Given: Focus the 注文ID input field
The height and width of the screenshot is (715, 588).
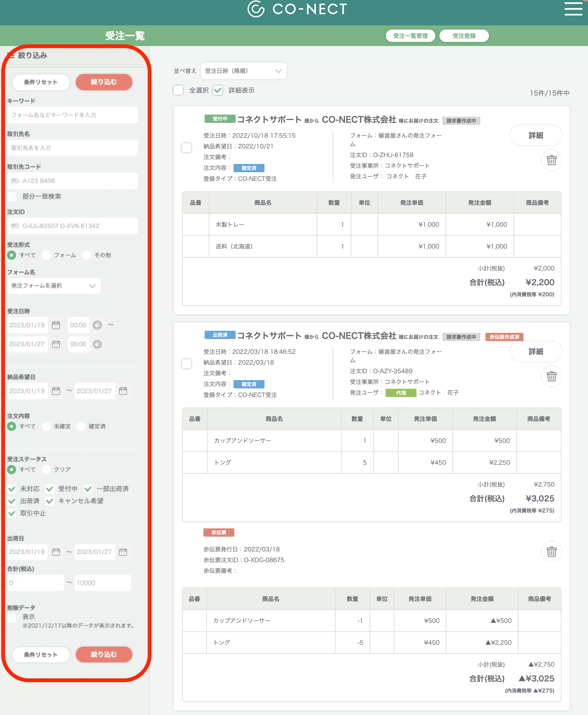Looking at the screenshot, I should [72, 226].
